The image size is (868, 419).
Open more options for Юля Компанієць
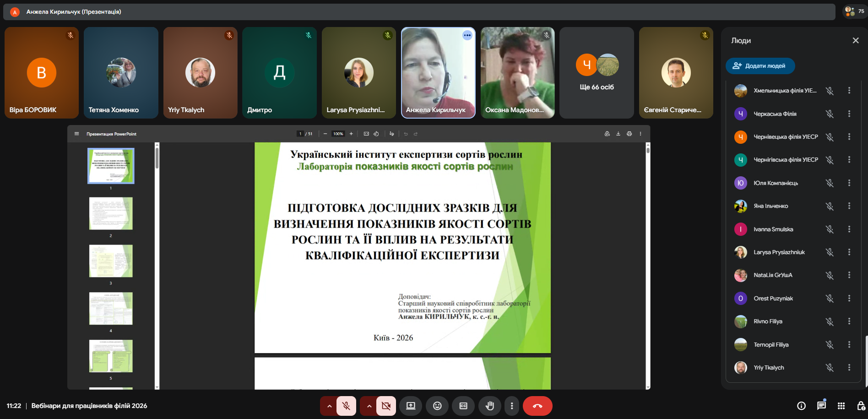point(849,183)
